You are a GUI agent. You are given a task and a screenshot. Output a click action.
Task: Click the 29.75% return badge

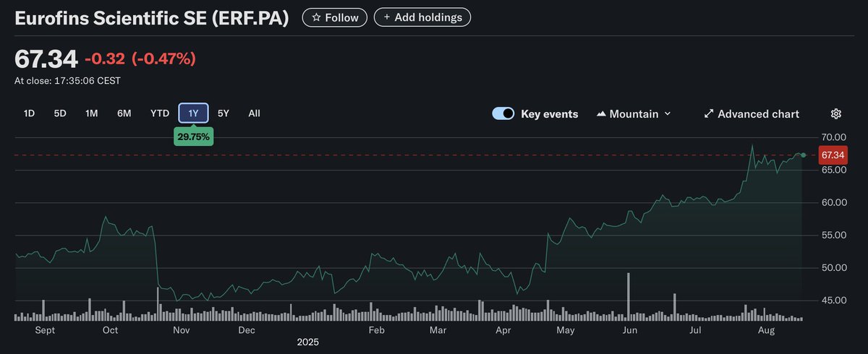[193, 137]
